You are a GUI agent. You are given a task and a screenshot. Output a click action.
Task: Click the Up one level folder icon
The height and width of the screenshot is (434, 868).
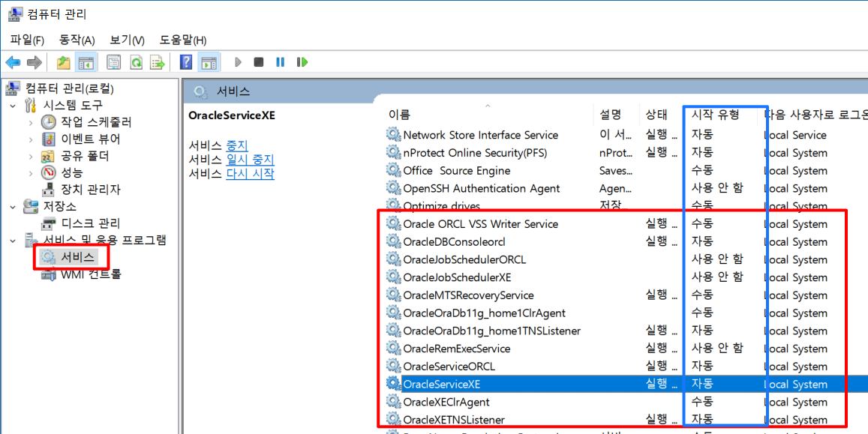[x=64, y=62]
